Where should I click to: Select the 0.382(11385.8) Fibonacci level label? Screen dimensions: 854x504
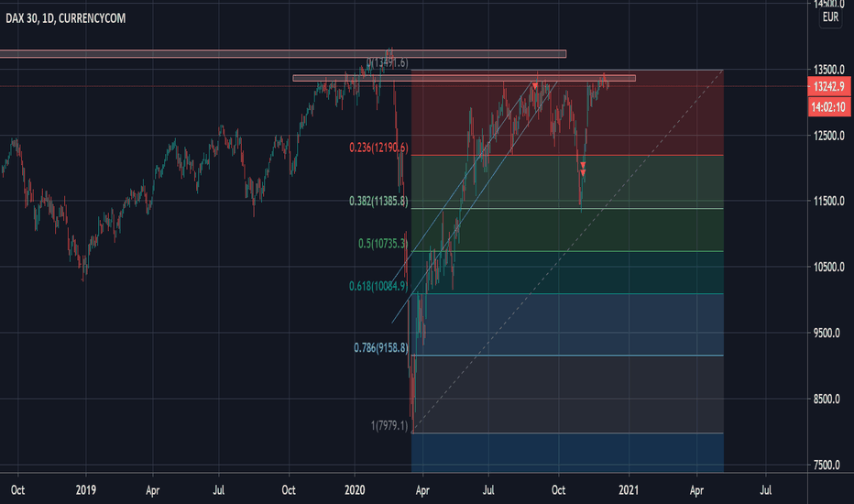378,202
